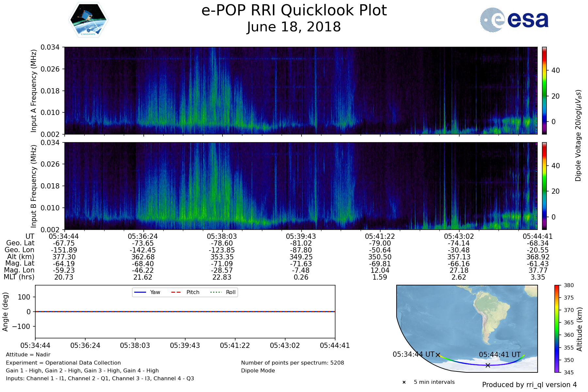Click the 'Produced by rri_ql version 4' text
Screen dimensions: 588x392
click(x=529, y=385)
